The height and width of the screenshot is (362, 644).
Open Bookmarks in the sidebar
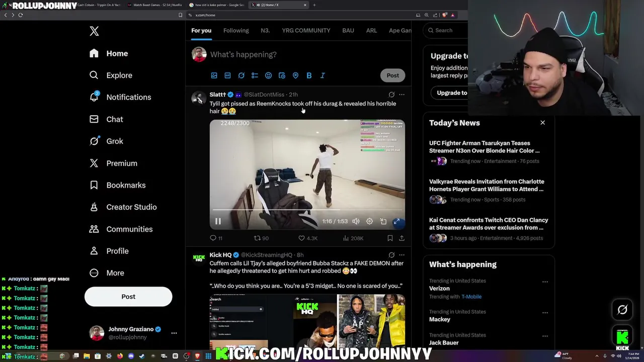[x=117, y=185]
